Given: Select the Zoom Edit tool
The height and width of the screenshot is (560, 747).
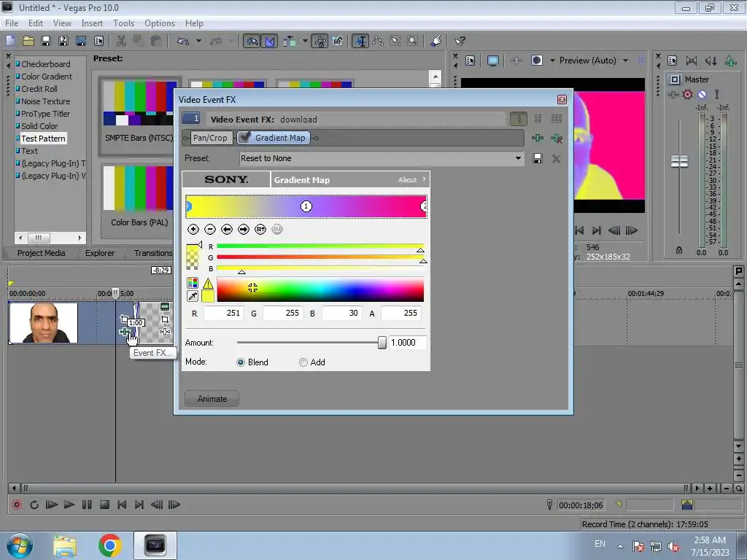Looking at the screenshot, I should pos(413,41).
